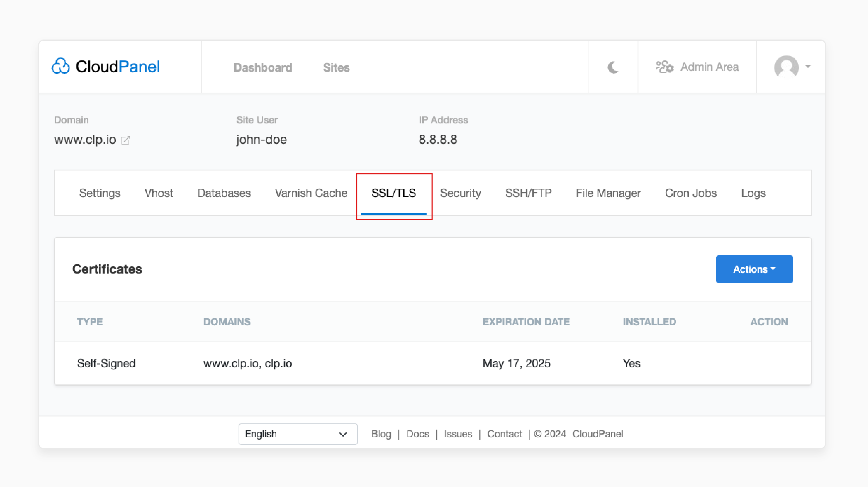The image size is (868, 487).
Task: Click the ACTION column header
Action: [769, 322]
